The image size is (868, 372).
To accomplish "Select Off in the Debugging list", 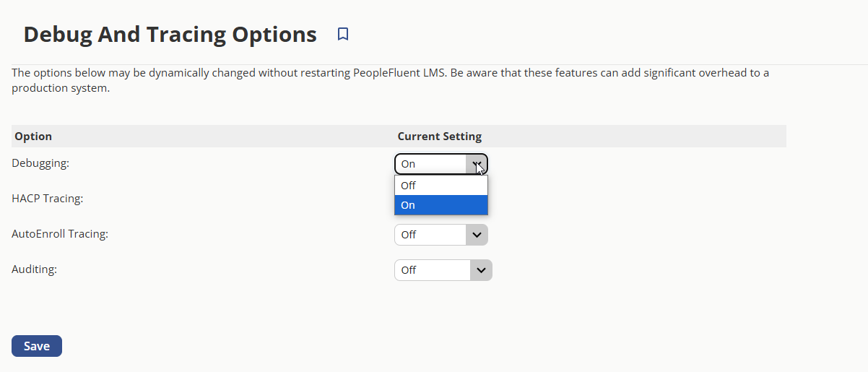I will point(441,185).
